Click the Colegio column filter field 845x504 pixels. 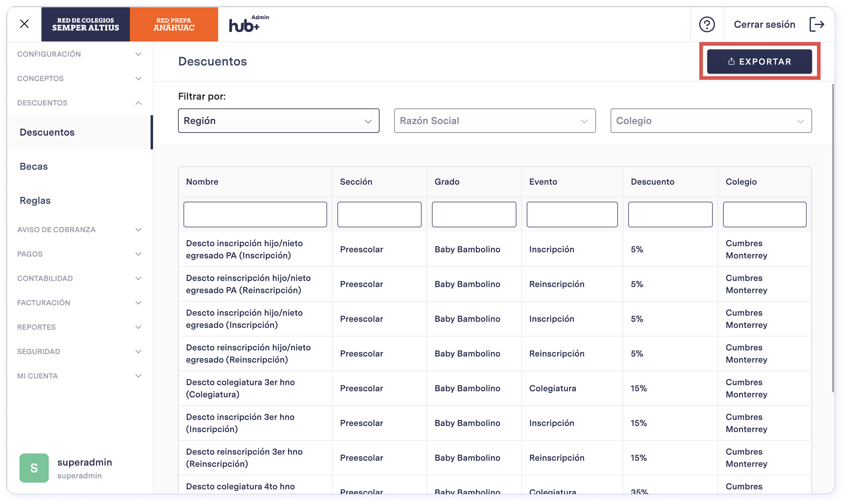point(765,214)
